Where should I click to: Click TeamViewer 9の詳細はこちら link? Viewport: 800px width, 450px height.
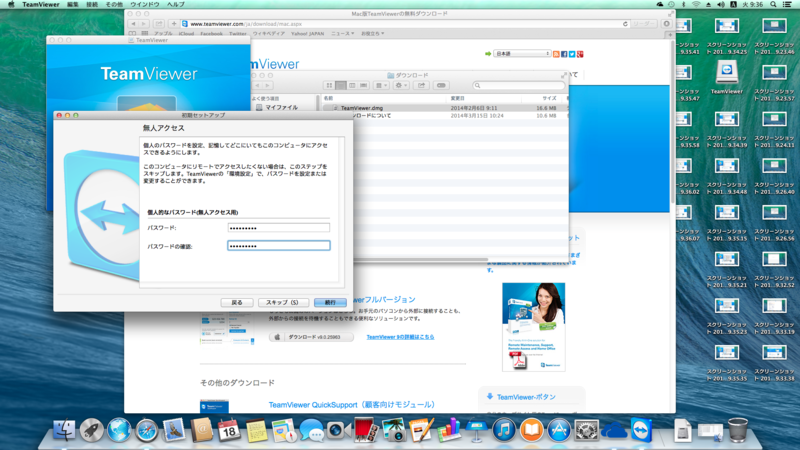[x=401, y=337]
